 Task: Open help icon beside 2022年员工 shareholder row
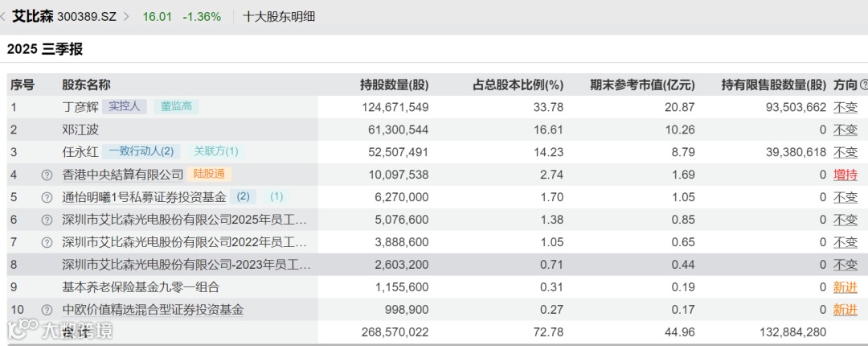[x=47, y=242]
